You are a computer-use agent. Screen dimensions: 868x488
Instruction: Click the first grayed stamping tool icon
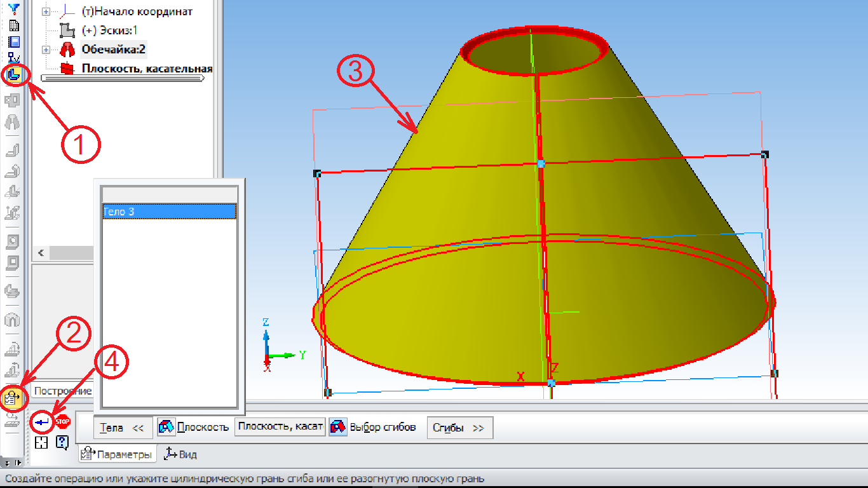coord(12,348)
